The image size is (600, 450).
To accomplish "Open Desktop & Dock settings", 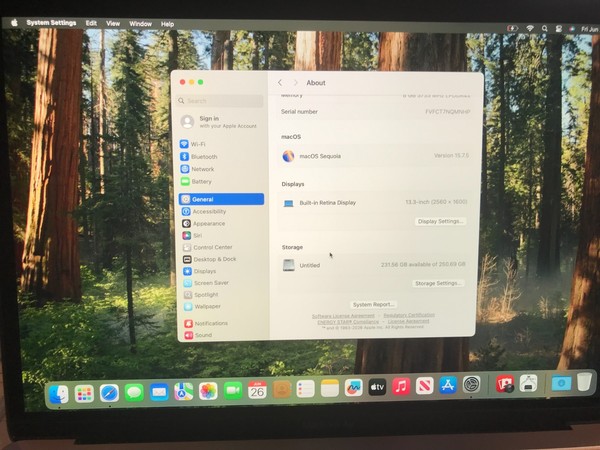I will [x=209, y=259].
